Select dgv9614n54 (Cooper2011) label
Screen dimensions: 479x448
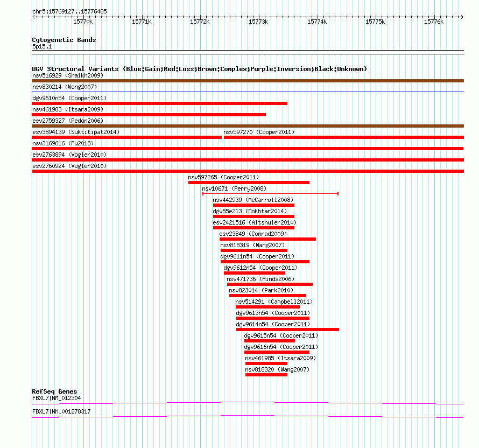(x=273, y=324)
